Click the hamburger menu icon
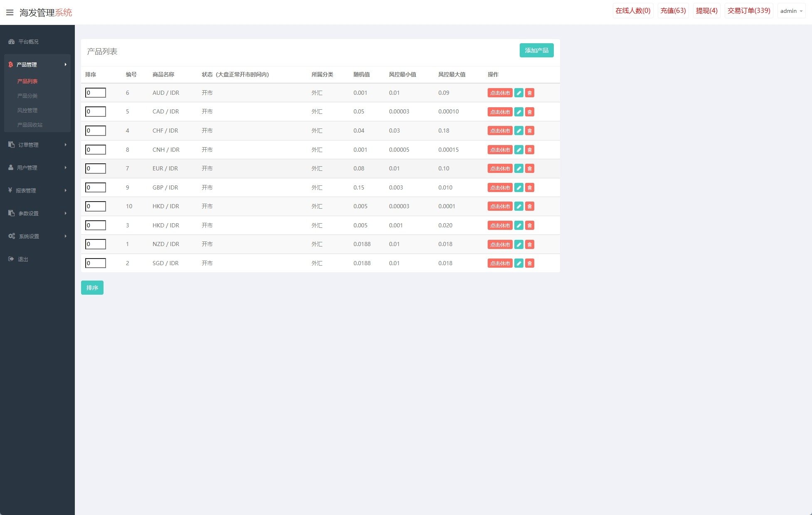 pos(10,12)
